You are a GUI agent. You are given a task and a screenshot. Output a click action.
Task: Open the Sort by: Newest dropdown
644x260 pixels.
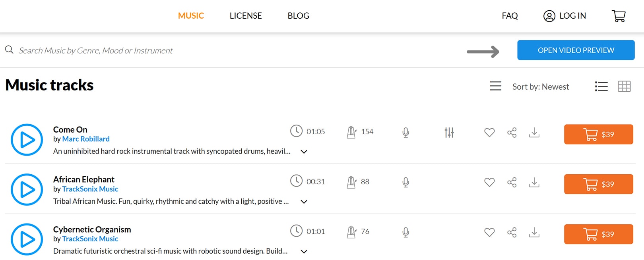point(541,87)
